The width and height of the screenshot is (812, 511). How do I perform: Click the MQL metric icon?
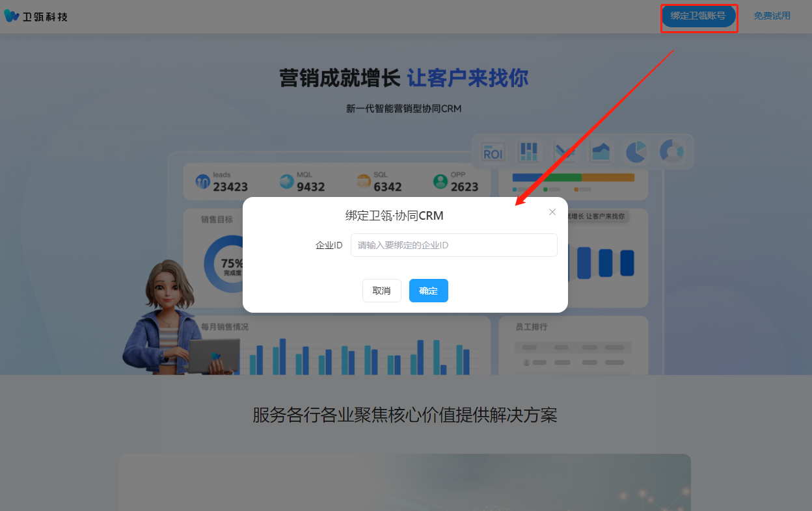point(286,181)
